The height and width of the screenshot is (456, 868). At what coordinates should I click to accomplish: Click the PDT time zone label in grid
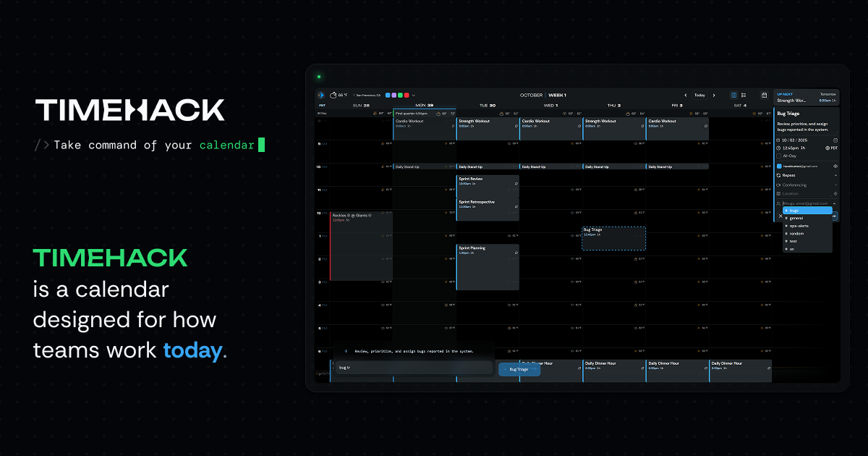click(322, 106)
